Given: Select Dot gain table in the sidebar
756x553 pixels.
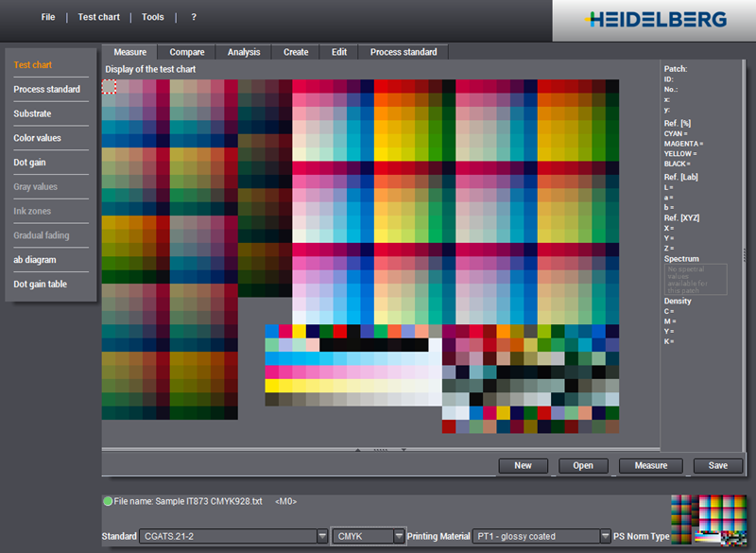Looking at the screenshot, I should click(41, 284).
